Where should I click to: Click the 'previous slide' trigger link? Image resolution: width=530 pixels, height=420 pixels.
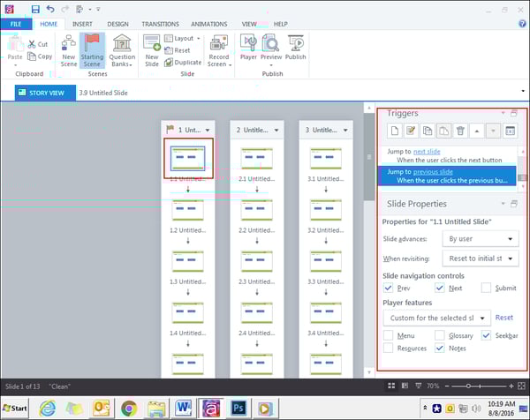coord(433,172)
